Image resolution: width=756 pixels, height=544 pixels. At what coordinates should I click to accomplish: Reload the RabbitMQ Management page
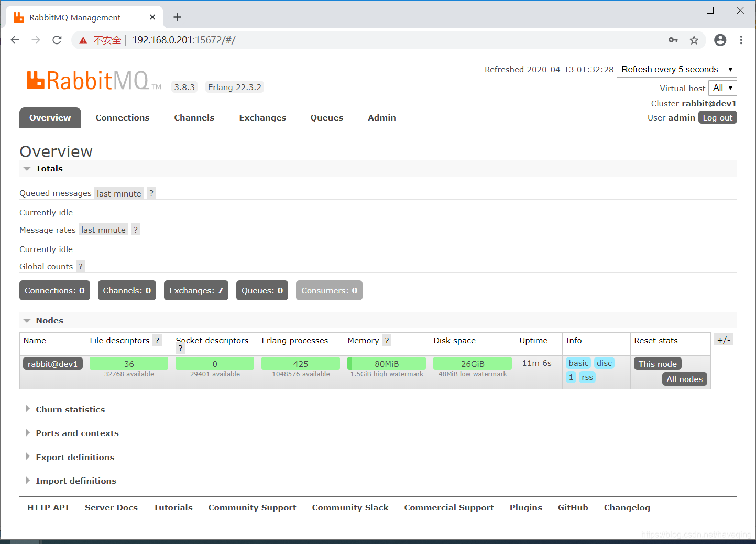click(57, 40)
